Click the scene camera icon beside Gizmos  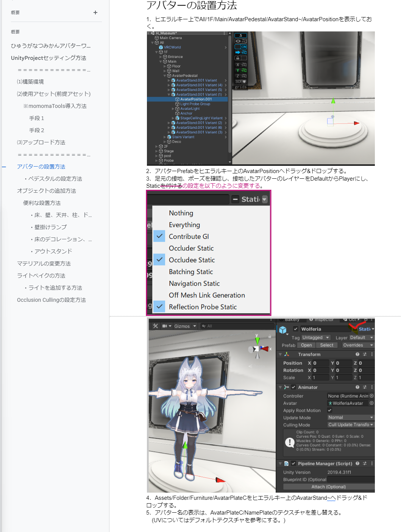[165, 326]
